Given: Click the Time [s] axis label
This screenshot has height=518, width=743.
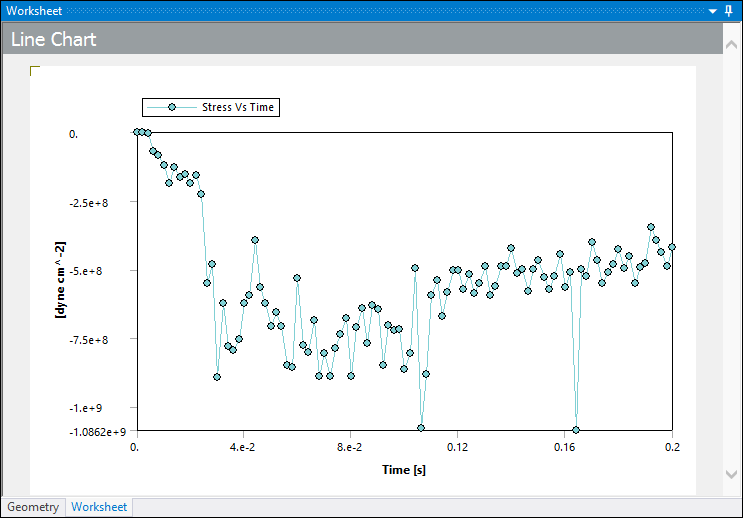Looking at the screenshot, I should point(404,470).
